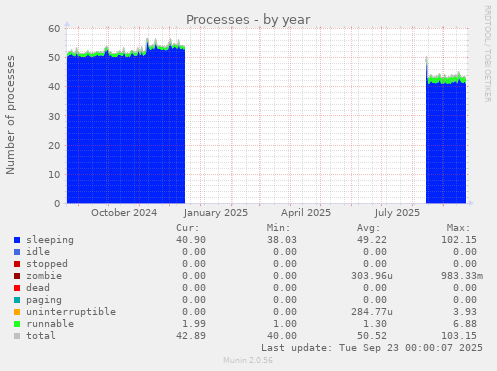Click the 'total' legend label
The width and height of the screenshot is (497, 371).
(x=41, y=336)
